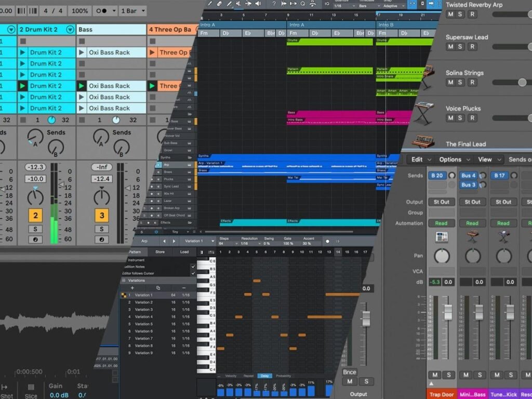
Task: Launch the first Drum Kit 2 clip in Ableton
Action: pyautogui.click(x=23, y=52)
